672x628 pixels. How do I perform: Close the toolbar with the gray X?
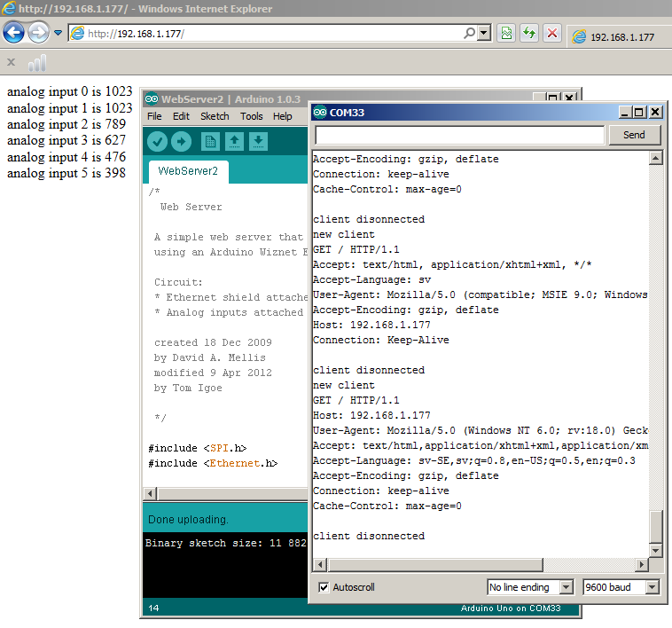tap(12, 63)
